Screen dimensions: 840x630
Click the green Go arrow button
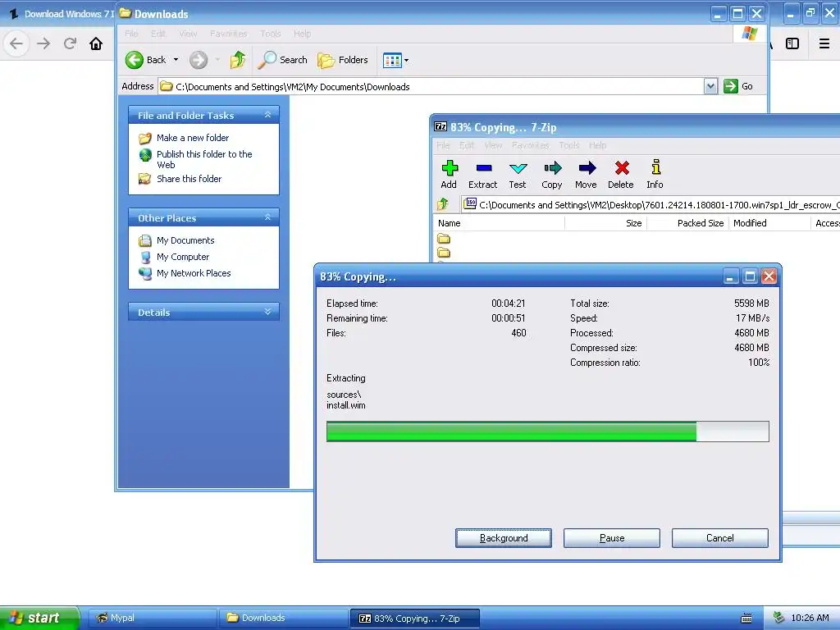pyautogui.click(x=731, y=86)
